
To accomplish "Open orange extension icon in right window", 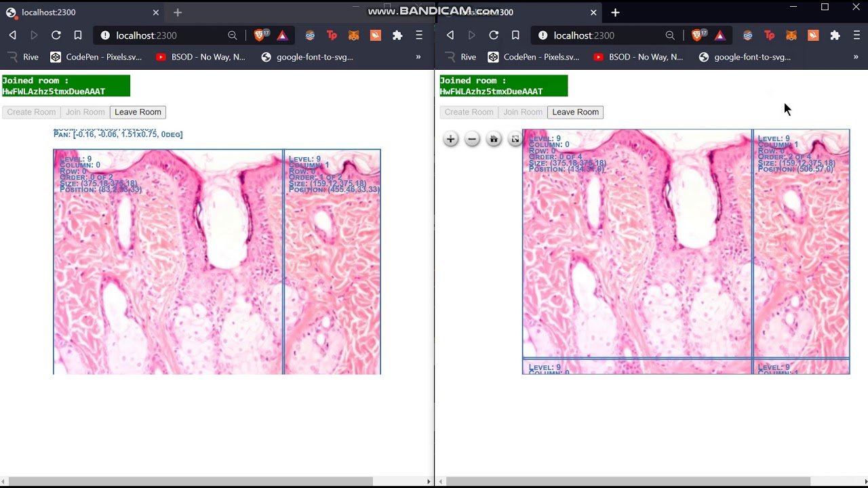I will coord(813,35).
